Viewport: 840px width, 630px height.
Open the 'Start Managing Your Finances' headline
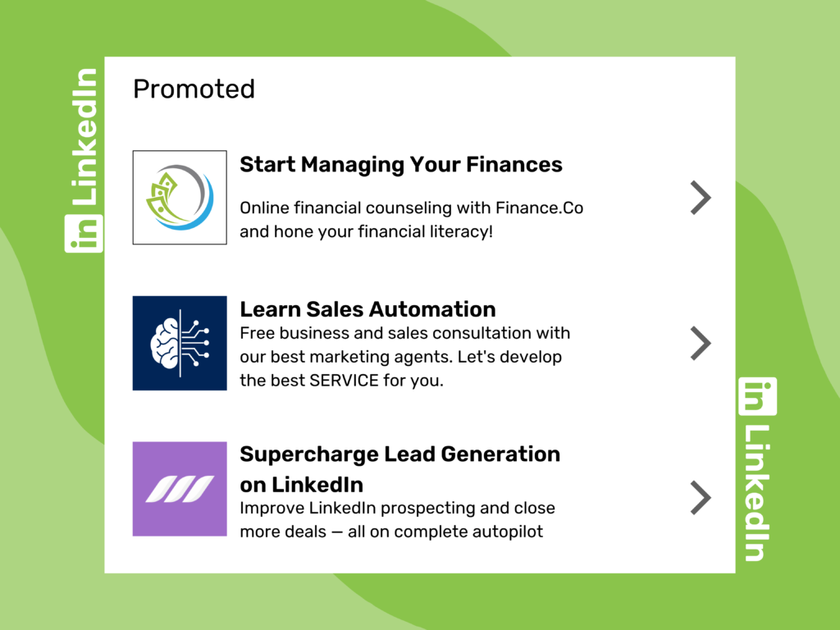tap(400, 165)
